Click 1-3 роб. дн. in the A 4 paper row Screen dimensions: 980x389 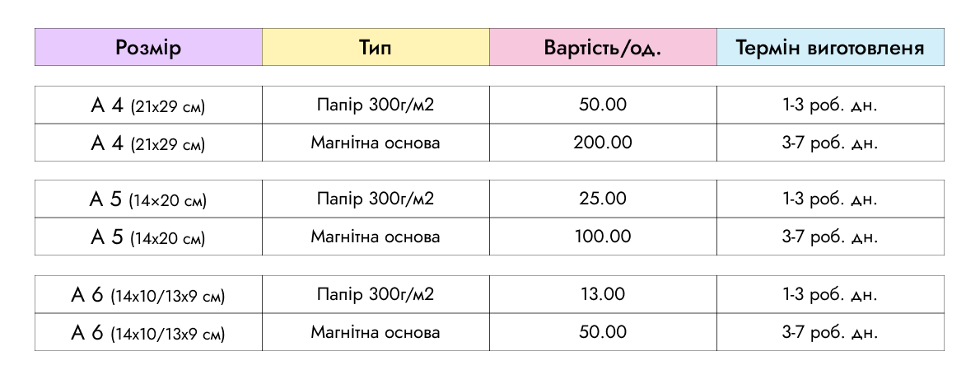coord(830,105)
